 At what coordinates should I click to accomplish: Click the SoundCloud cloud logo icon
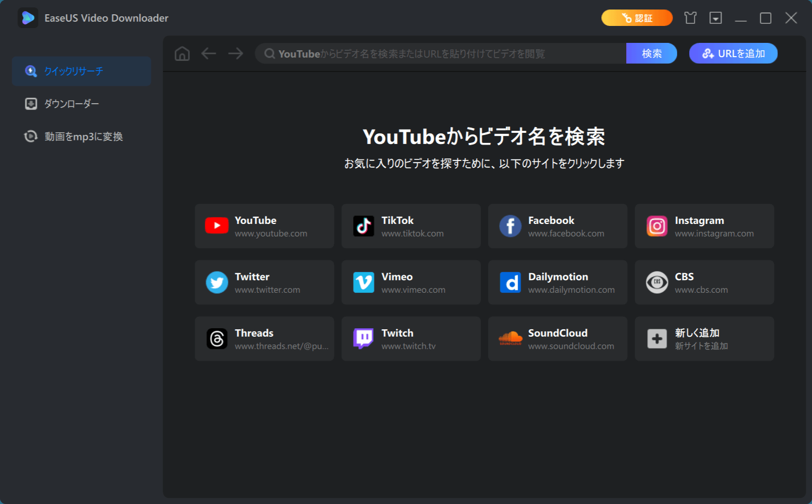(x=510, y=338)
